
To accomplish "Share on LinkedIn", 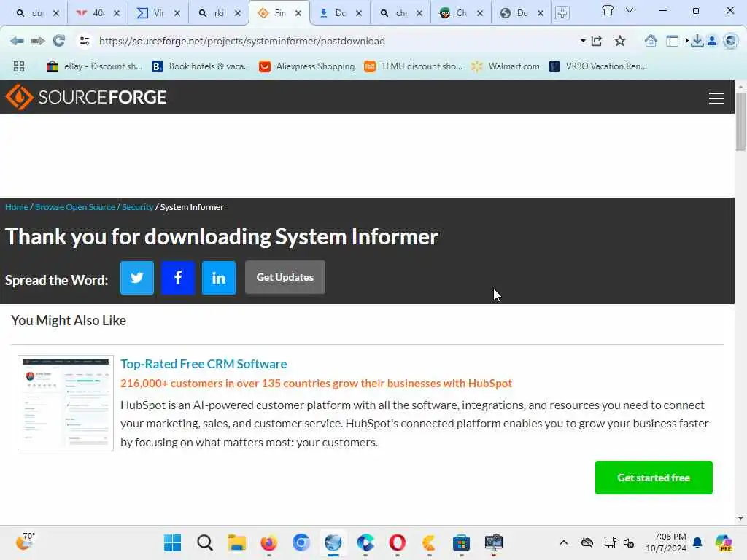I will tap(219, 278).
